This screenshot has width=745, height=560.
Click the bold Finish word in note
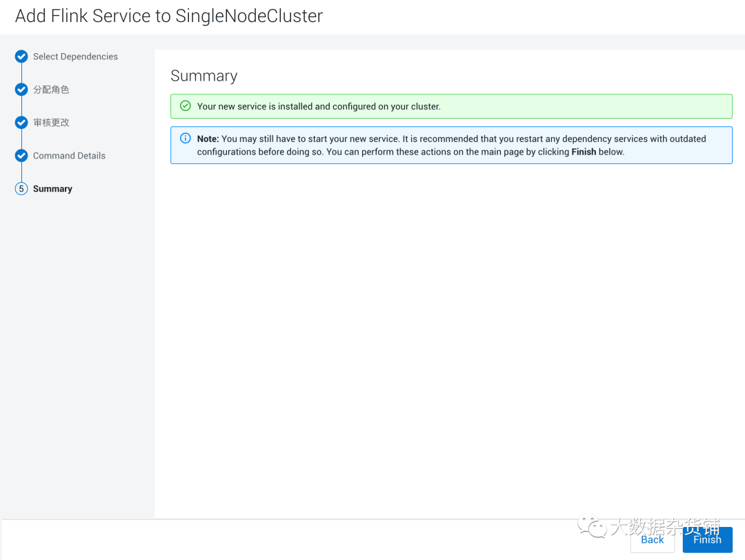point(584,152)
